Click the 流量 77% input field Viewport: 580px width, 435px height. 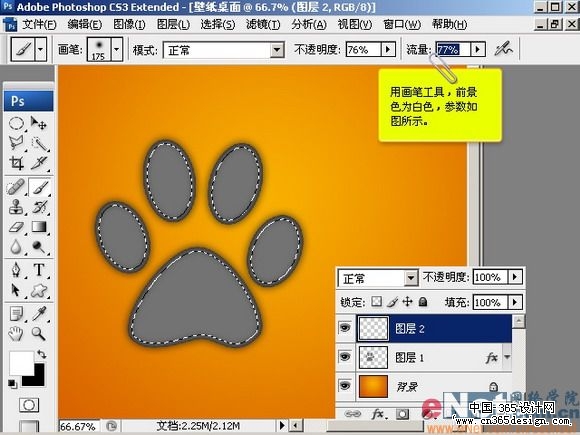click(453, 49)
